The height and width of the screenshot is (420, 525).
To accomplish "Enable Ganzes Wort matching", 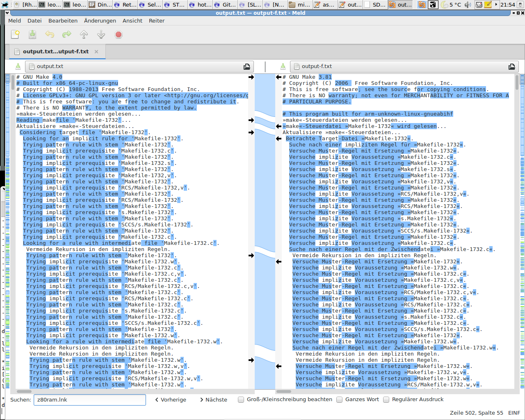I will point(339,399).
